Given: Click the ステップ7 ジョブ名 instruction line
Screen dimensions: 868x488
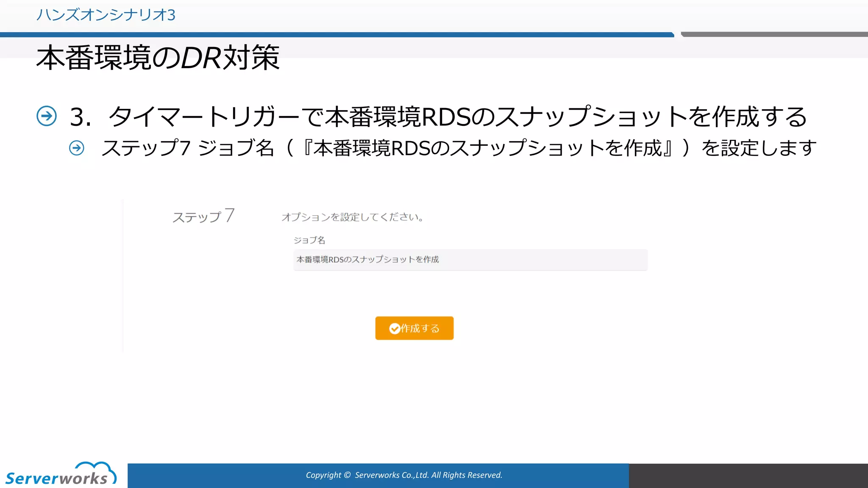Looking at the screenshot, I should (x=459, y=148).
